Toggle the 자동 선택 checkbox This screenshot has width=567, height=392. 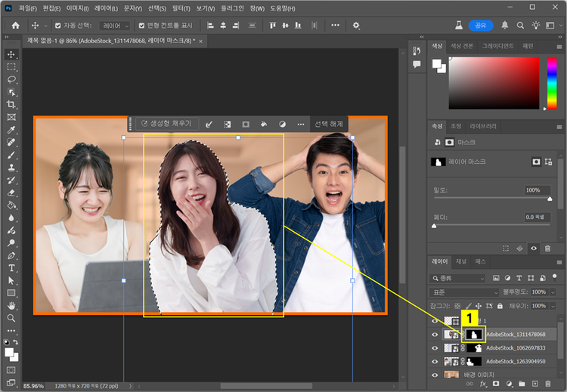click(x=57, y=26)
